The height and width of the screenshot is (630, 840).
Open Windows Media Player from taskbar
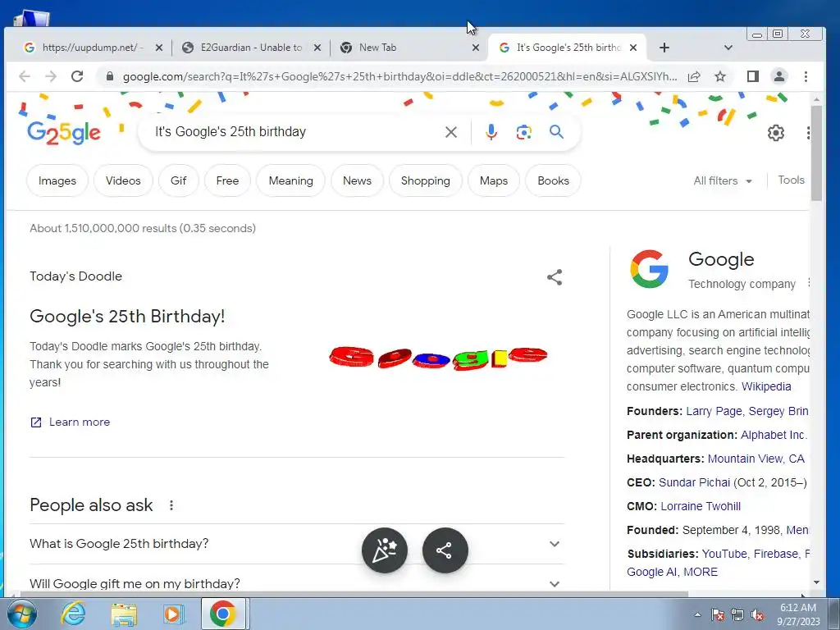pyautogui.click(x=173, y=614)
